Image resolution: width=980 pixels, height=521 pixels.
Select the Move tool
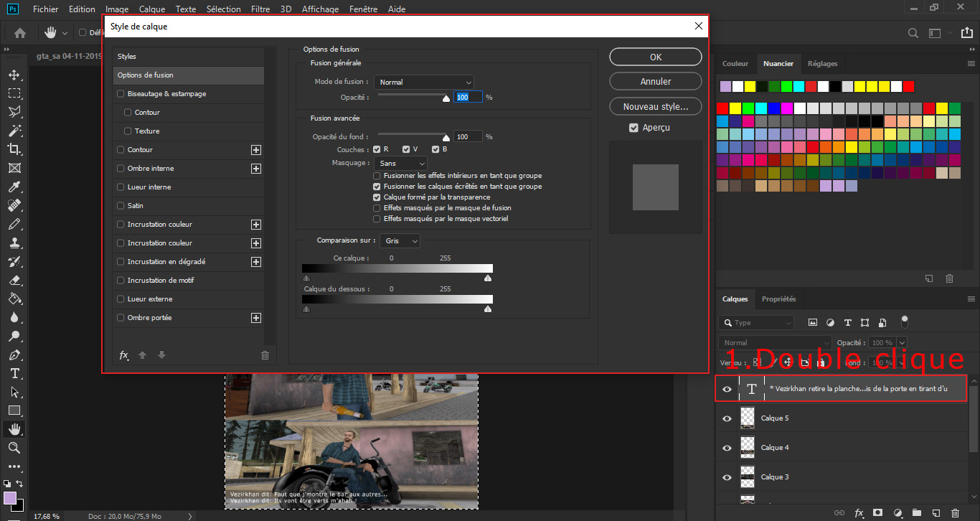14,75
